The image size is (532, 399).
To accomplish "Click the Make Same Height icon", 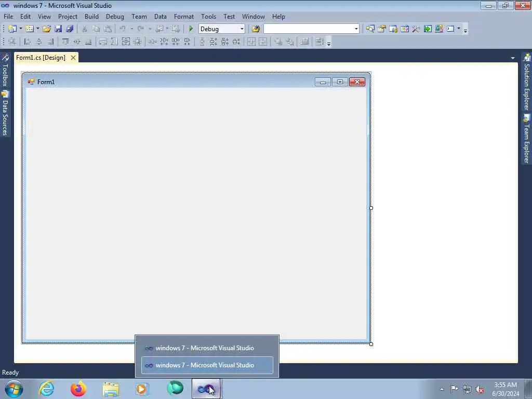I will (115, 42).
